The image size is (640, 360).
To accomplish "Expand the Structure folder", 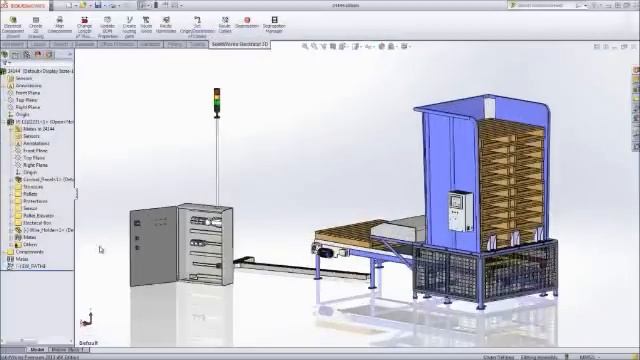I will [x=11, y=187].
